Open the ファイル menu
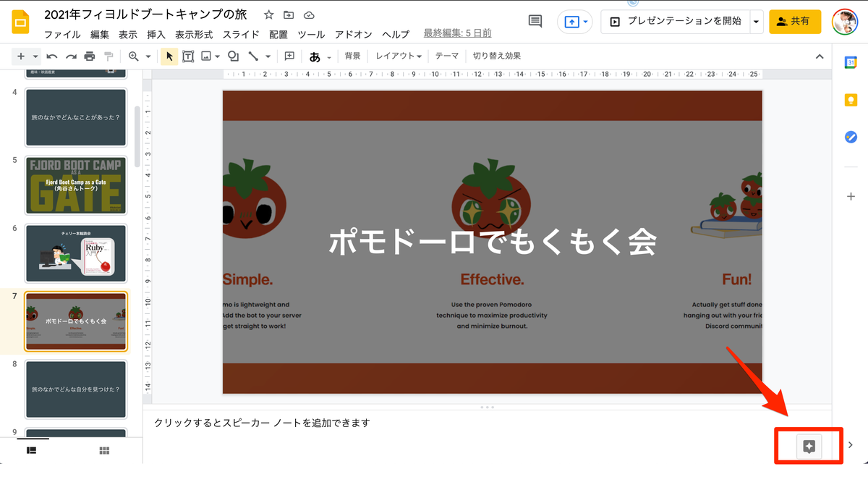Viewport: 868px width, 477px height. [x=62, y=34]
